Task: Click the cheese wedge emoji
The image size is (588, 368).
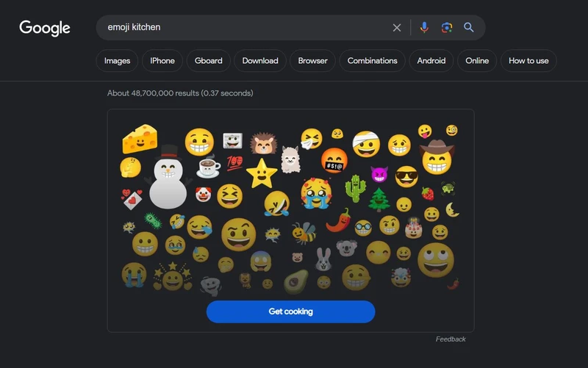Action: [x=140, y=139]
